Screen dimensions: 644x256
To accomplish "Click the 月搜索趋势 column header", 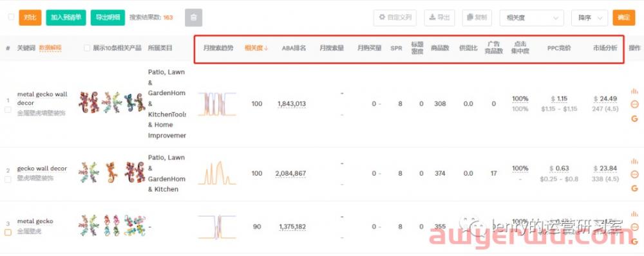I will pyautogui.click(x=218, y=48).
